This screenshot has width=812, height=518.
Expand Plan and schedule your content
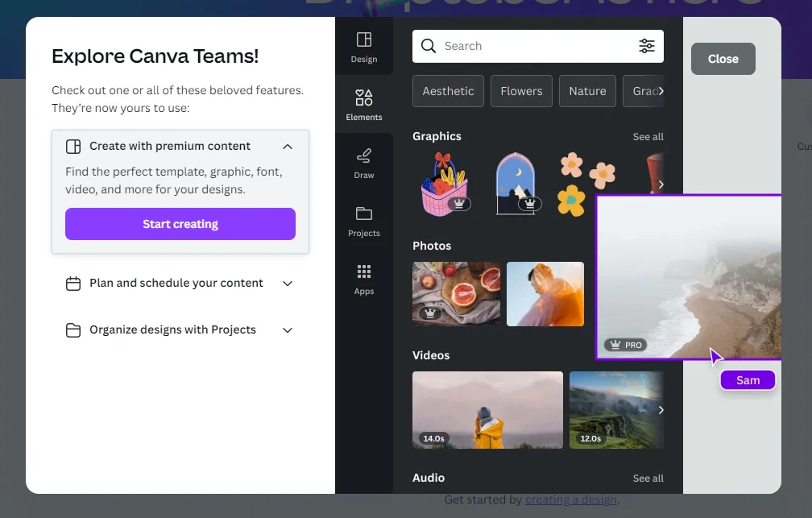[x=288, y=284]
